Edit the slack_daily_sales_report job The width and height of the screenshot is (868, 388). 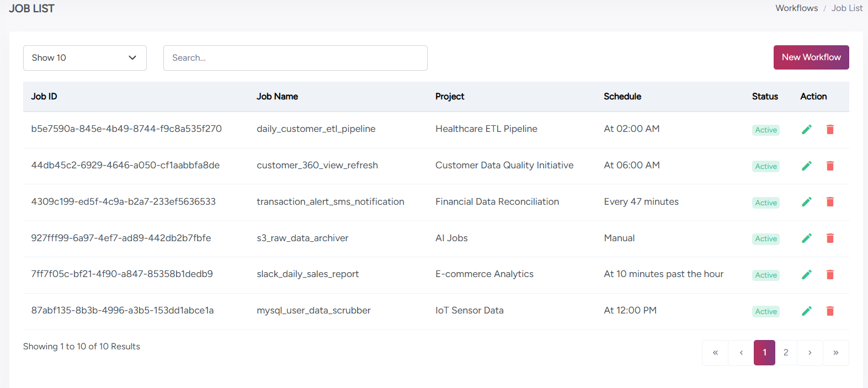tap(806, 275)
